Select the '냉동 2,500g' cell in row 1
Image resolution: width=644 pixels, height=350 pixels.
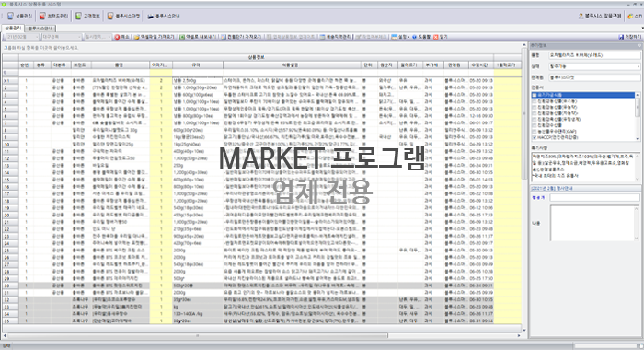pyautogui.click(x=198, y=81)
